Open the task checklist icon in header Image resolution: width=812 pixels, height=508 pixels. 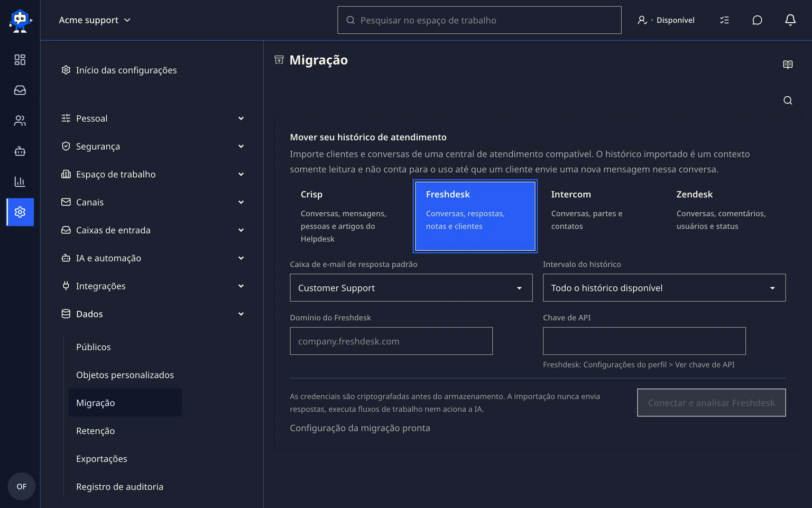point(724,20)
